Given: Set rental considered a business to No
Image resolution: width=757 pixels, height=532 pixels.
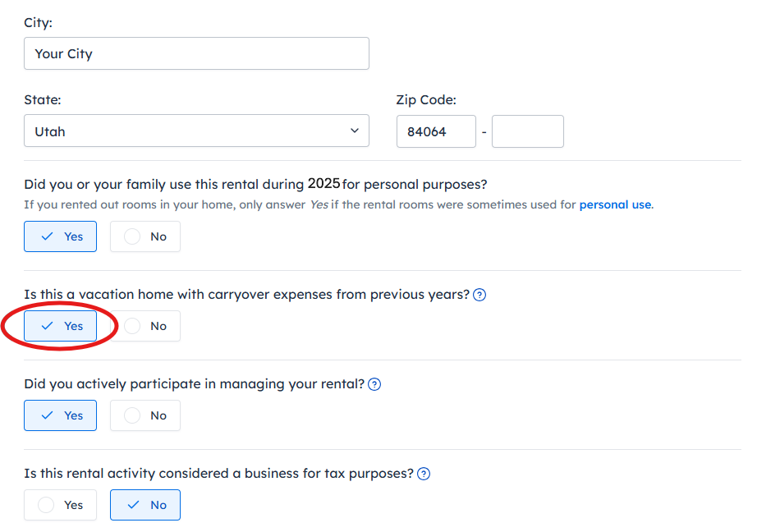Looking at the screenshot, I should tap(145, 505).
